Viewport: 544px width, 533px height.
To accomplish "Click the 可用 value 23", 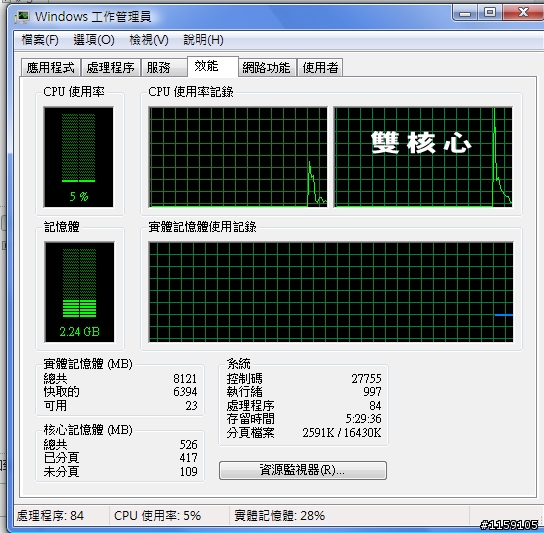I will click(192, 405).
